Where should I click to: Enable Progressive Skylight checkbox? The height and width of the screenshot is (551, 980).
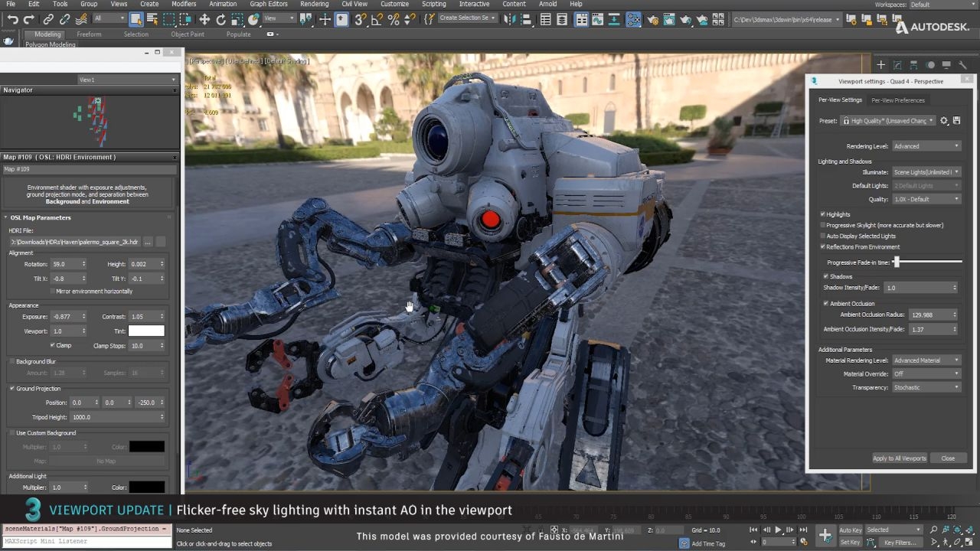tap(823, 225)
